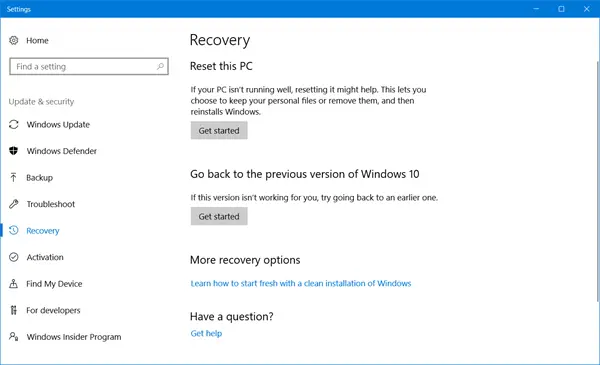The image size is (600, 365).
Task: Click the vertical scrollbar on the right
Action: click(598, 180)
